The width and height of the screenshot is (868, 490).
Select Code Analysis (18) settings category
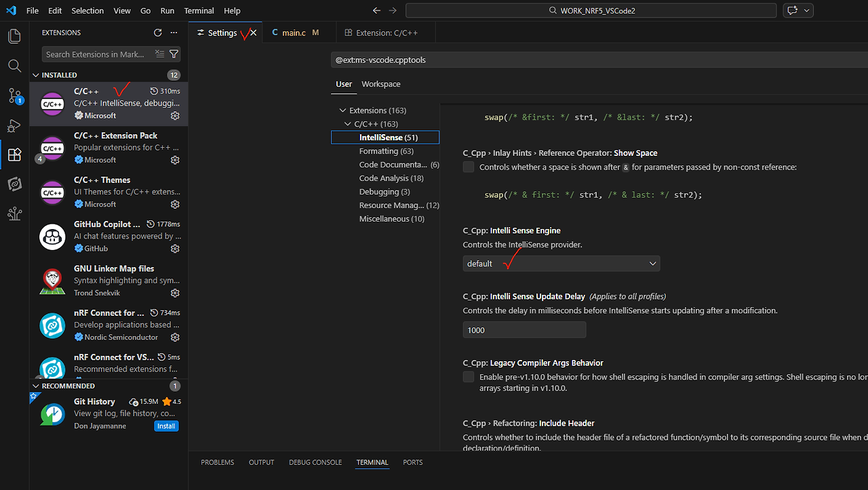coord(385,178)
